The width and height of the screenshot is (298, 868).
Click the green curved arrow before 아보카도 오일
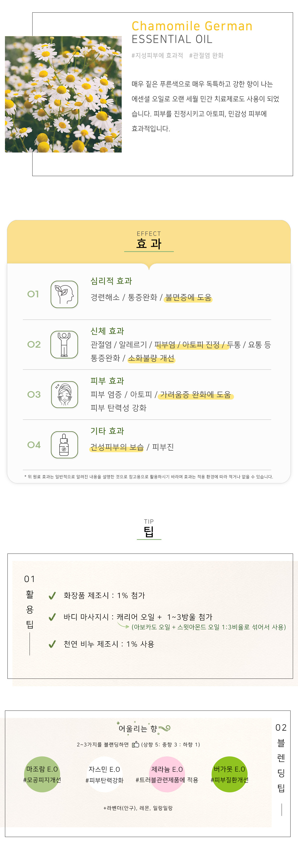pos(123,626)
